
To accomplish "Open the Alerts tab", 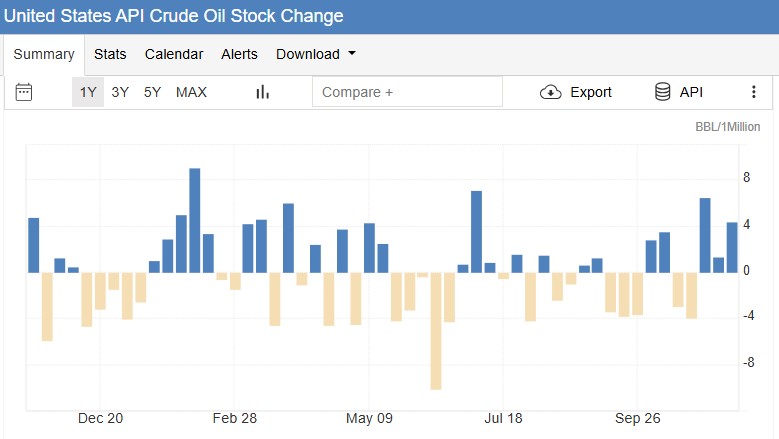I will click(x=239, y=54).
